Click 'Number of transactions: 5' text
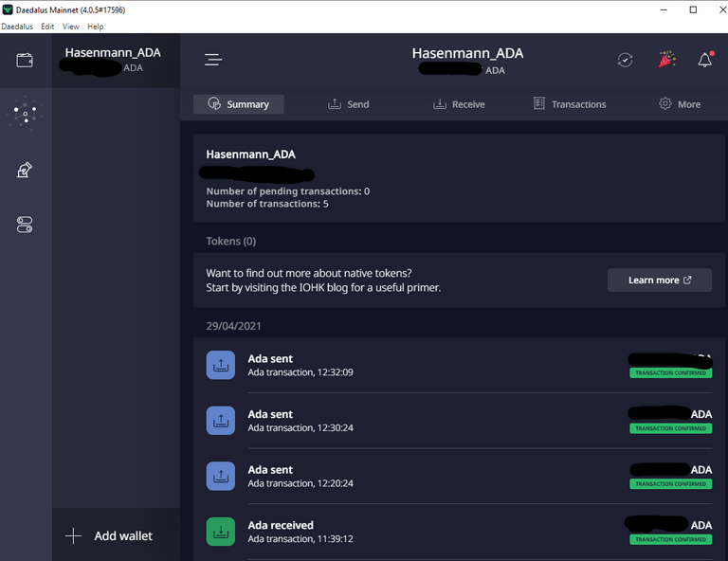The width and height of the screenshot is (728, 561). pyautogui.click(x=267, y=204)
